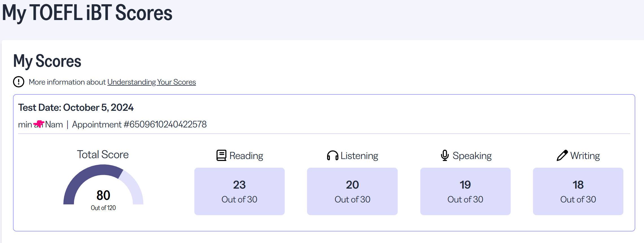Click the Test Date October 5, 2024 text
This screenshot has height=243, width=644.
click(x=76, y=107)
